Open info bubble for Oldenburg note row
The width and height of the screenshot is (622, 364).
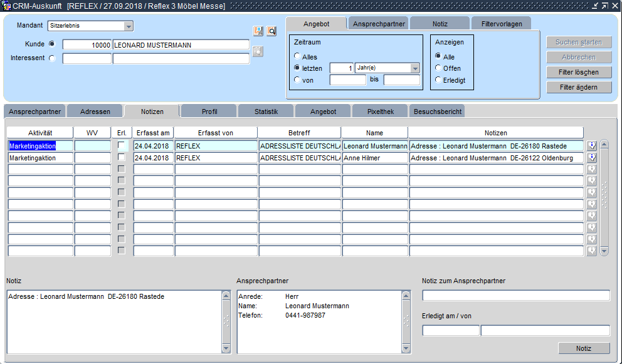[591, 158]
